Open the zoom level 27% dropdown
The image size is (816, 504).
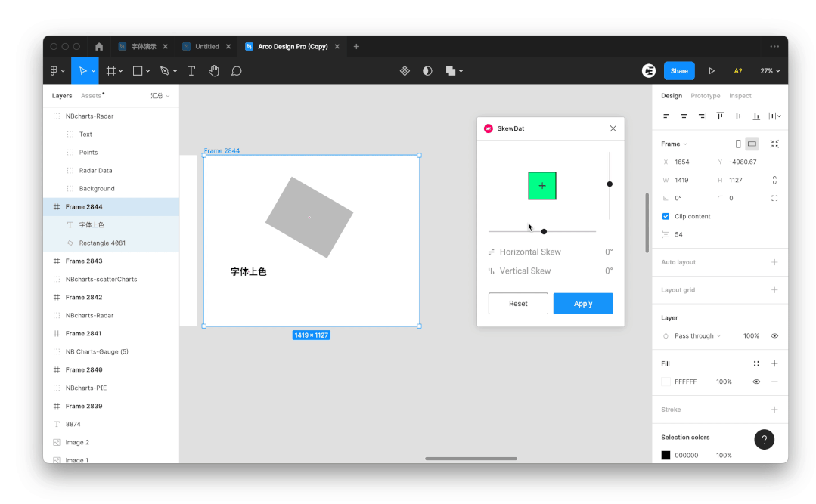(770, 71)
